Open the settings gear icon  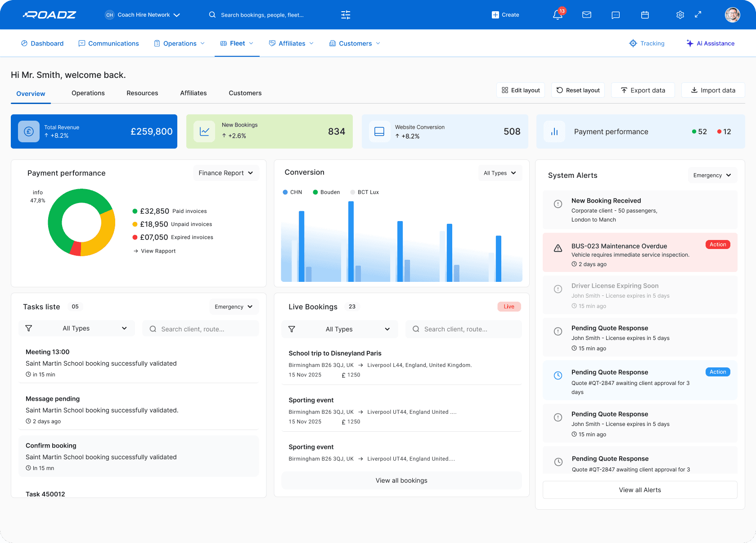[x=680, y=15]
